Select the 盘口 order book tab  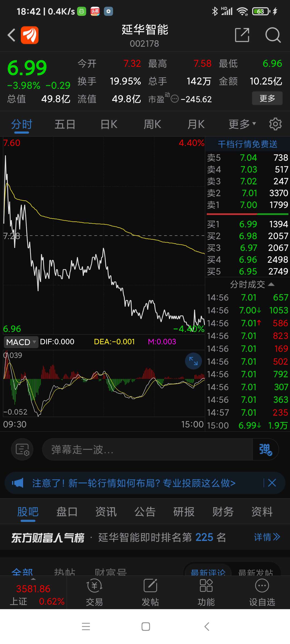pyautogui.click(x=67, y=512)
